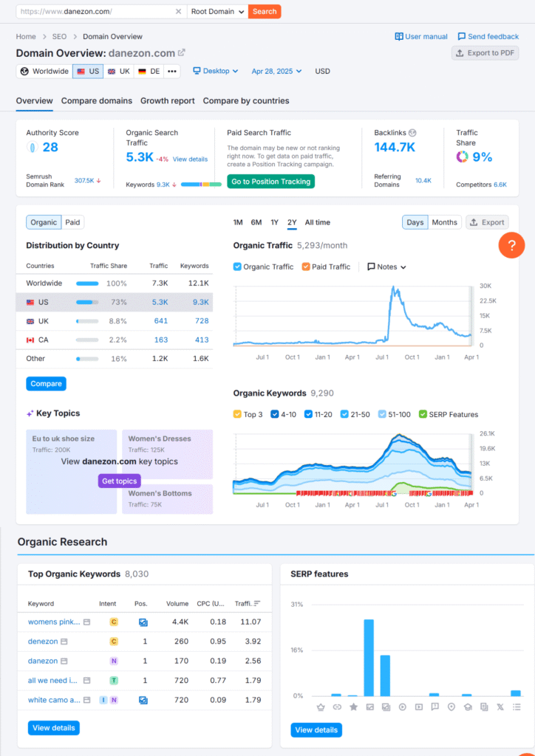This screenshot has width=535, height=756.
Task: Click the Traffic column sort icon
Action: (257, 604)
